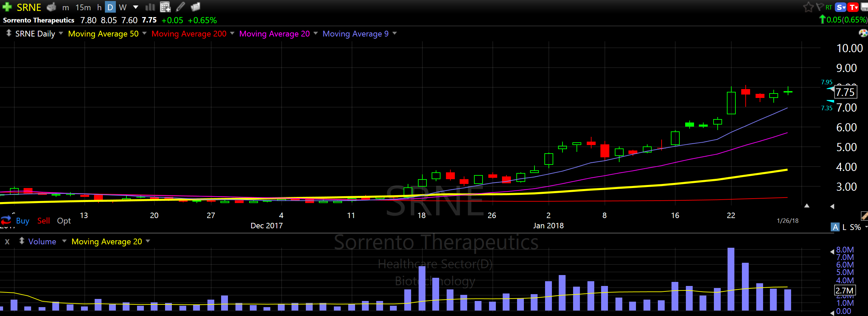
Task: Switch to the Weekly W timeframe
Action: pos(123,7)
